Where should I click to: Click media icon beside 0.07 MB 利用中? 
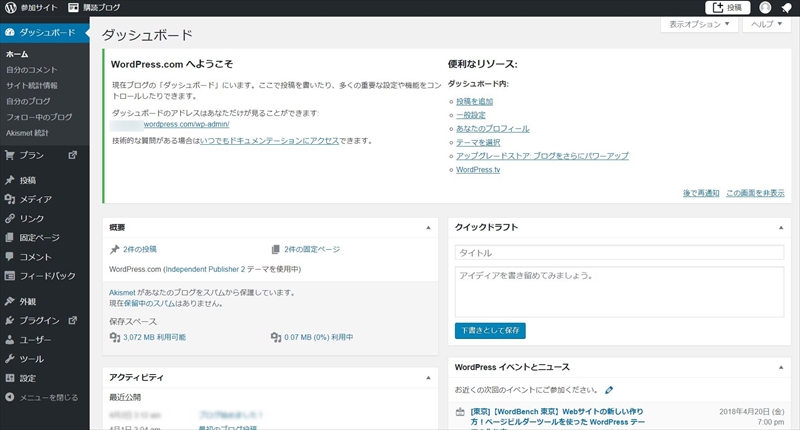(276, 337)
